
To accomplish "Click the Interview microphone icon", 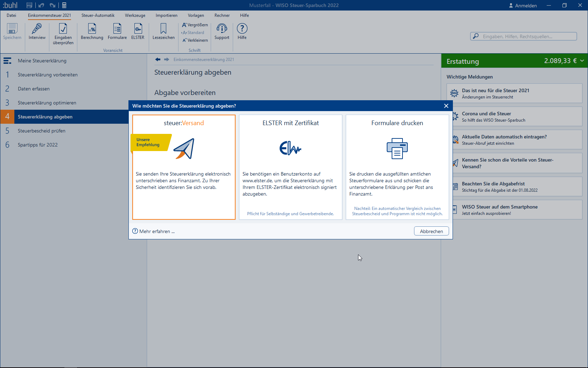I will coord(37,29).
